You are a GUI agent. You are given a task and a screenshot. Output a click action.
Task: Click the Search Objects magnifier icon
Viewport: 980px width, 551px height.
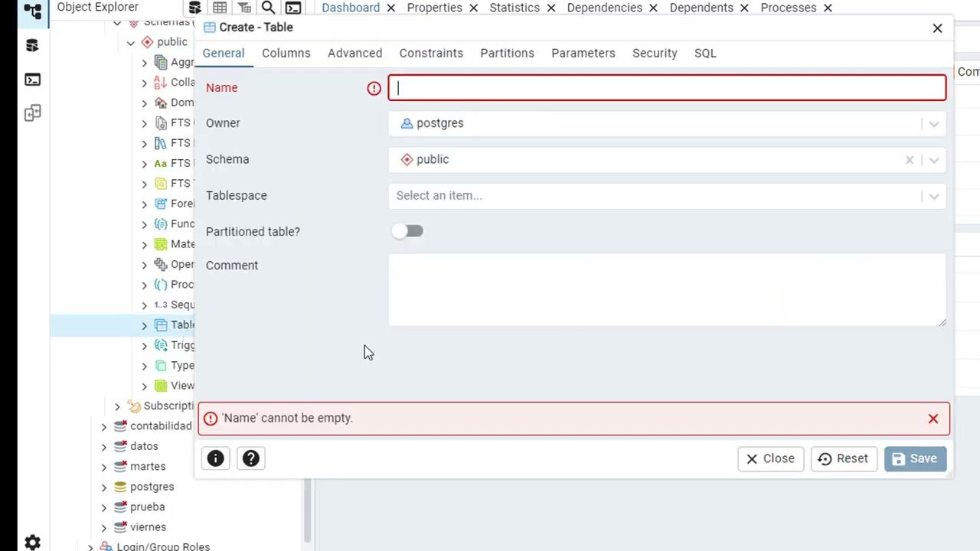[x=268, y=8]
